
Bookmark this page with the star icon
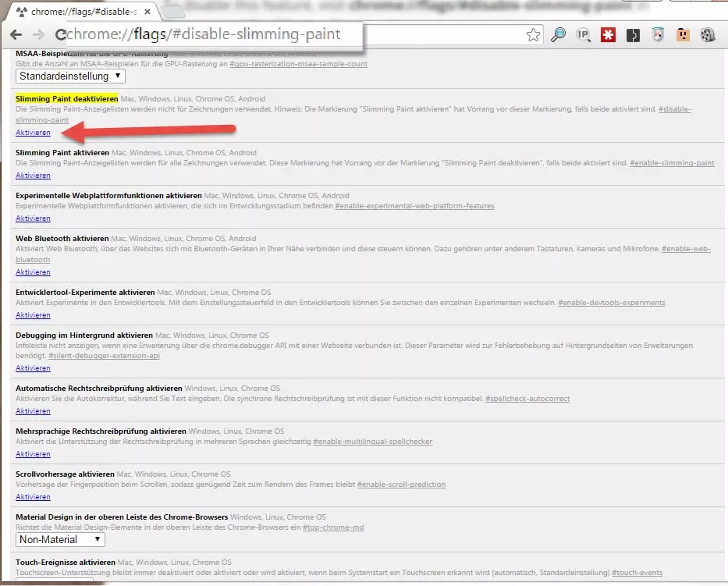533,35
